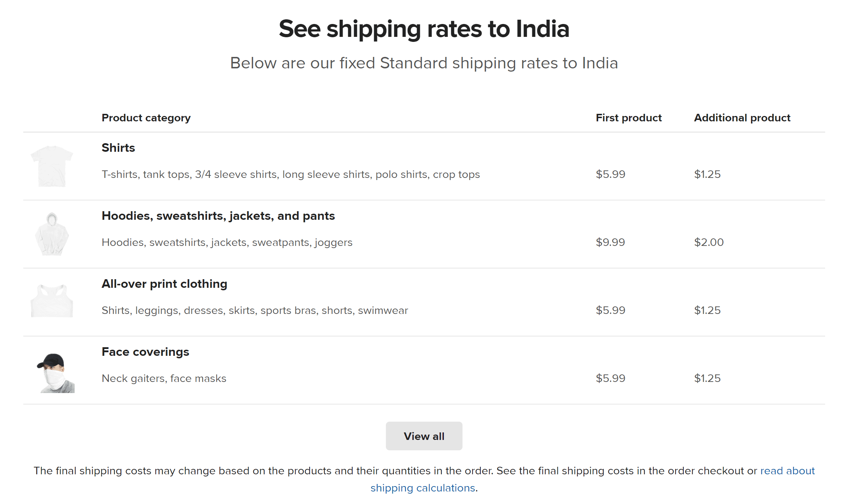862x504 pixels.
Task: Click the First product column header
Action: (629, 118)
